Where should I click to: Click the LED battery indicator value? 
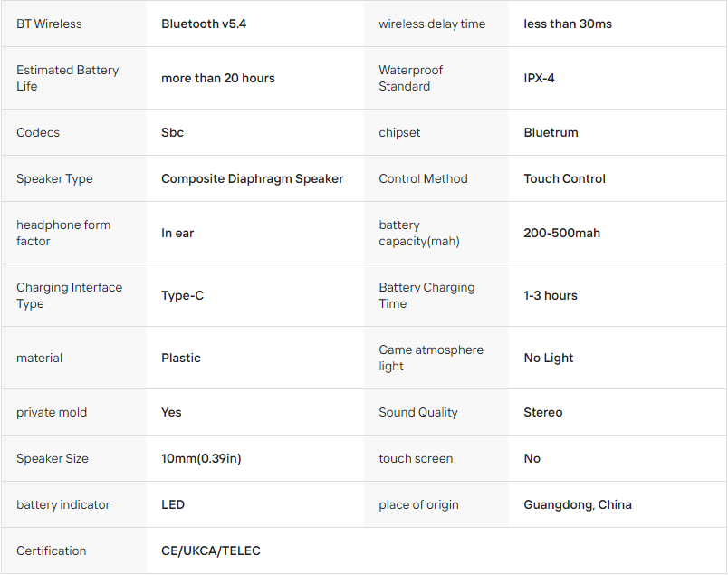tap(173, 504)
